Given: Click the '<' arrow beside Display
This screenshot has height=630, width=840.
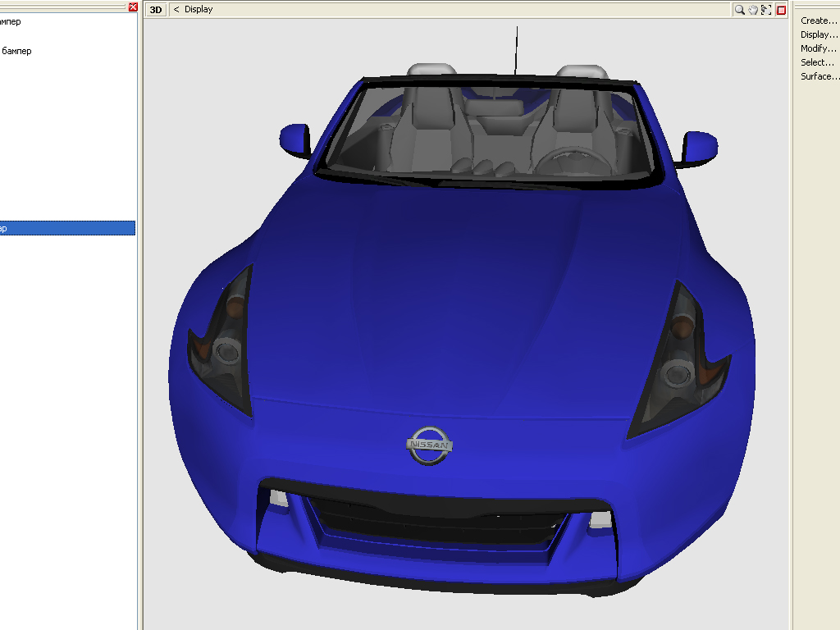Looking at the screenshot, I should 176,10.
